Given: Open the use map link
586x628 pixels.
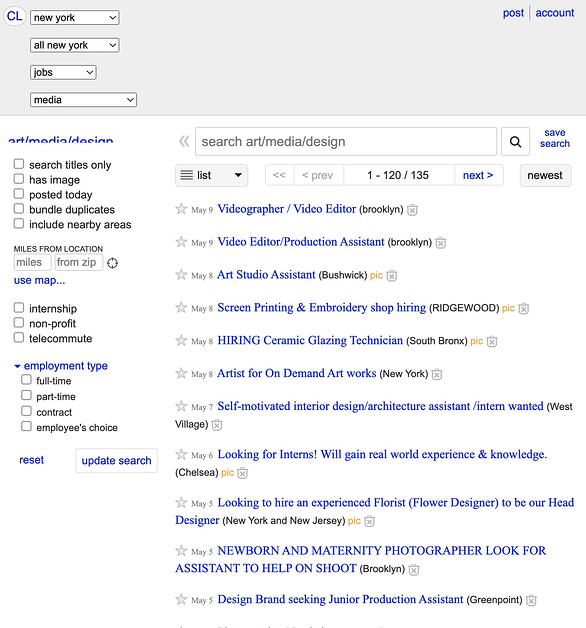Looking at the screenshot, I should pos(39,280).
